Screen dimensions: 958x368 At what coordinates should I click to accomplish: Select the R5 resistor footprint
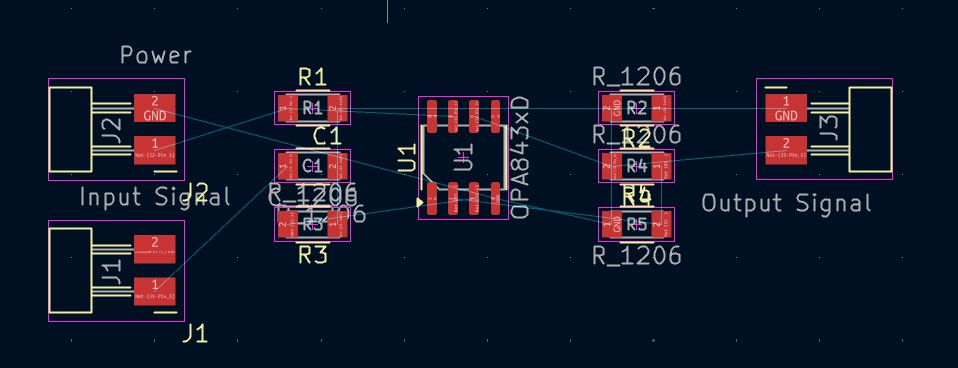coord(637,224)
